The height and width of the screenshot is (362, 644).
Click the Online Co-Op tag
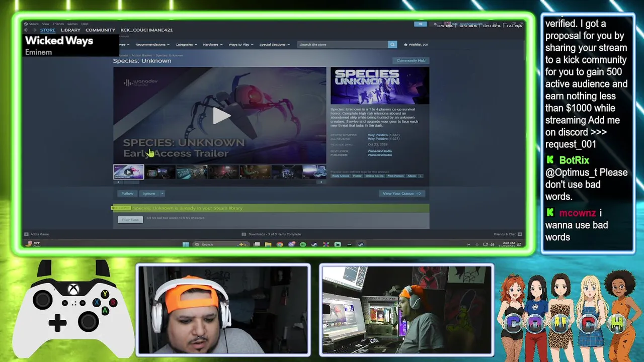[374, 176]
